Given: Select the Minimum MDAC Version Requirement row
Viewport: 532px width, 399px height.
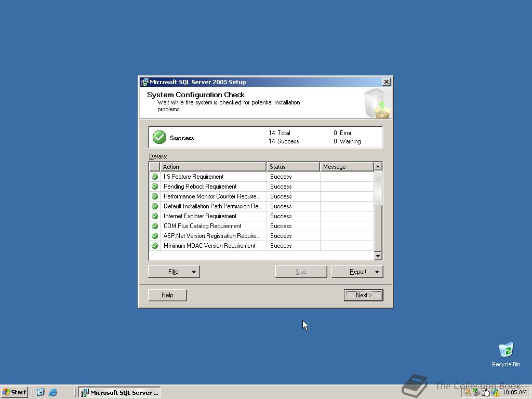Looking at the screenshot, I should (262, 245).
